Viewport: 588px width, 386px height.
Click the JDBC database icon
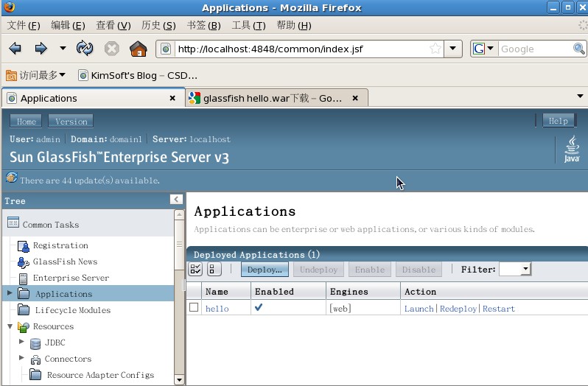click(35, 343)
